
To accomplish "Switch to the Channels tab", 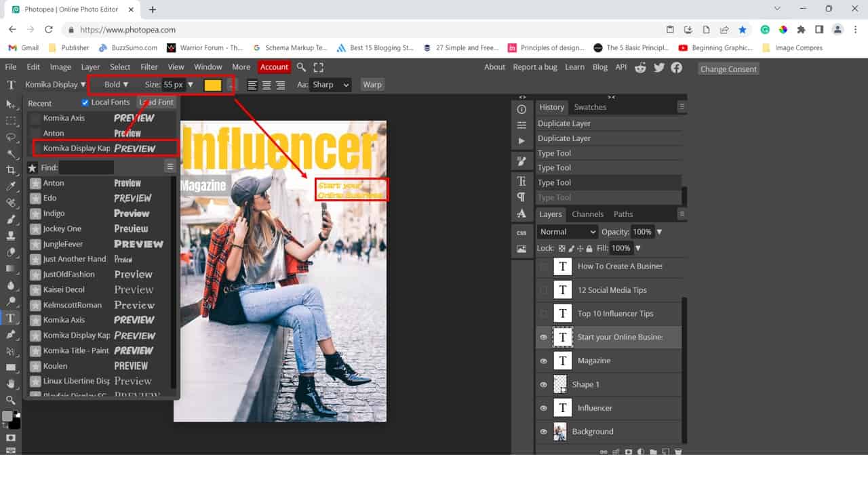I will point(587,214).
